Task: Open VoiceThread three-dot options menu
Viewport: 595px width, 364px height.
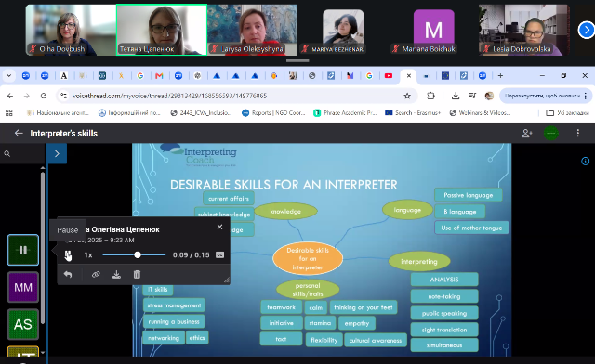Action: point(578,133)
